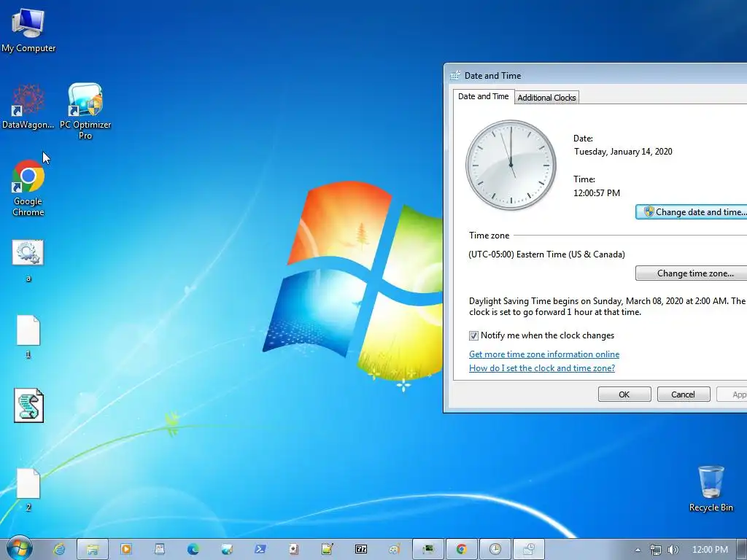Open the notepad-with-pencil taskbar icon
Viewport: 747px width, 560px height.
pyautogui.click(x=328, y=550)
